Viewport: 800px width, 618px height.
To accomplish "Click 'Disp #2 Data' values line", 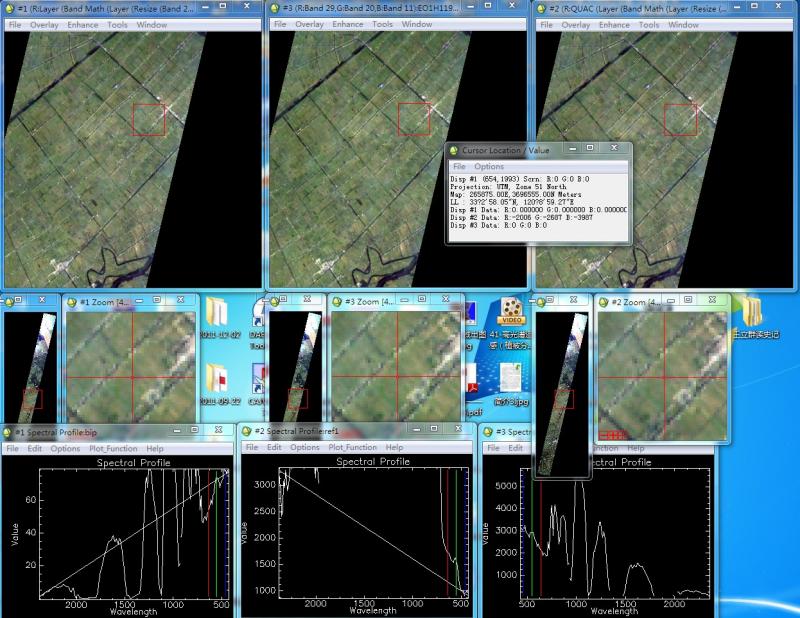I will coord(521,217).
